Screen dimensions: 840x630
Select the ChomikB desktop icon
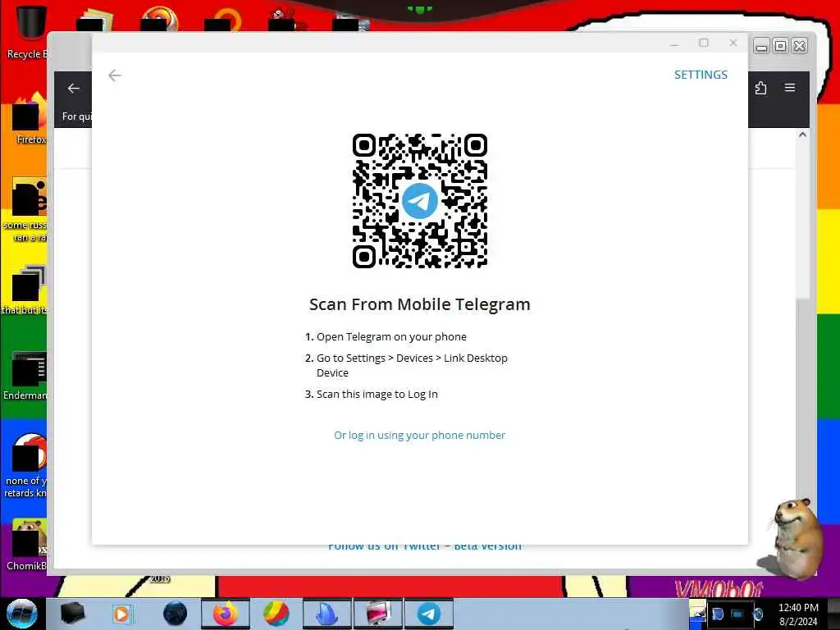[x=27, y=545]
